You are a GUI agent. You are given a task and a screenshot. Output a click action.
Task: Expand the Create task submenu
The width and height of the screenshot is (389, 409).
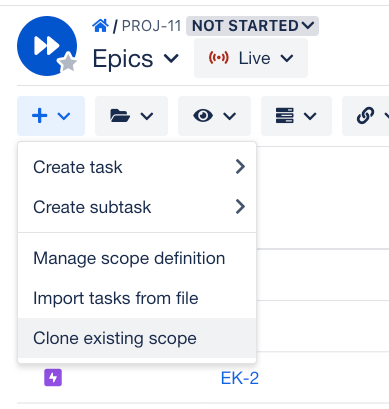click(x=137, y=167)
